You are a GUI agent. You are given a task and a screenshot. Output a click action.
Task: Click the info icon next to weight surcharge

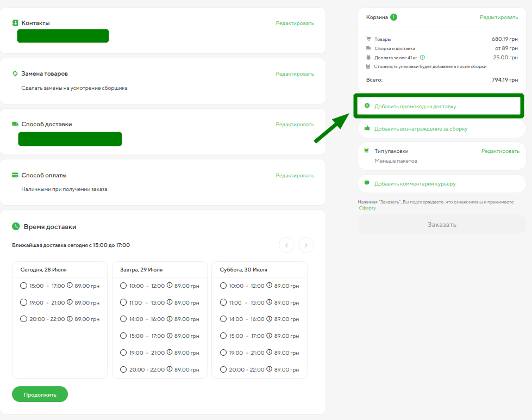click(422, 57)
